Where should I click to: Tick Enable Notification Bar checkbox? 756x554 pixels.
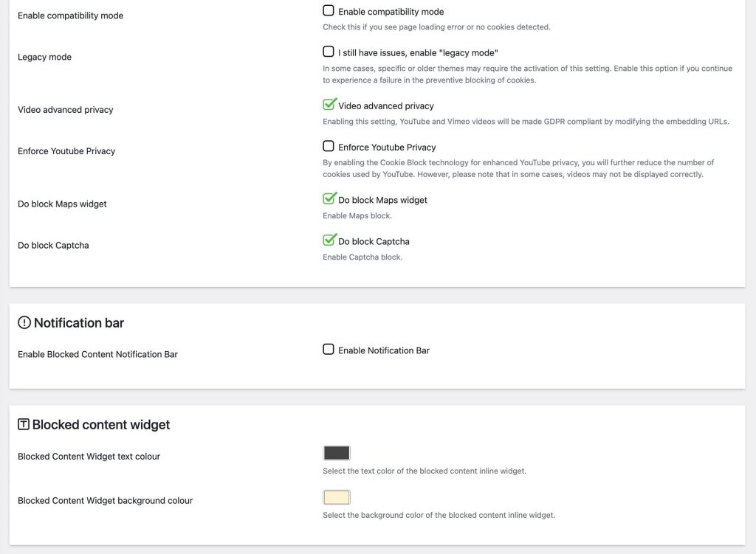point(329,349)
